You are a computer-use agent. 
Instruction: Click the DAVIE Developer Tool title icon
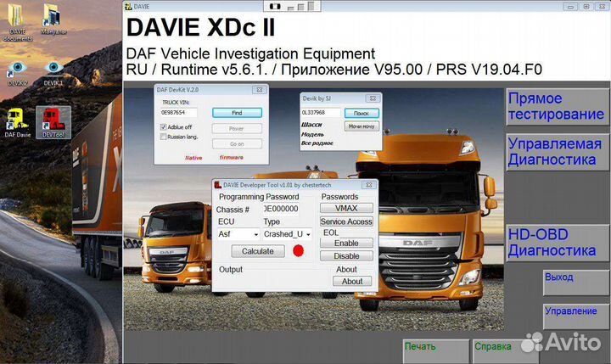click(218, 185)
